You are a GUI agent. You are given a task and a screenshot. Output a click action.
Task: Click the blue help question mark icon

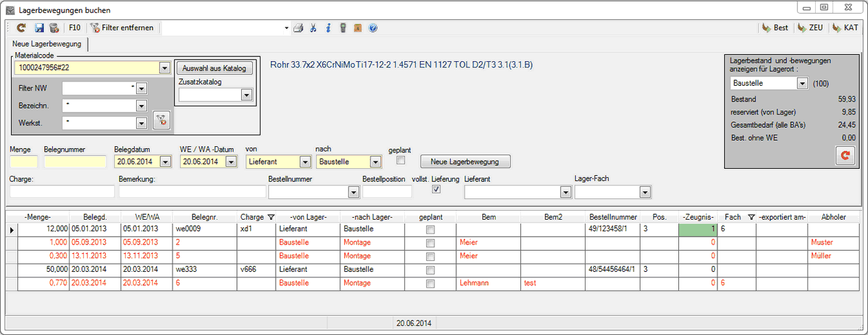[x=372, y=28]
